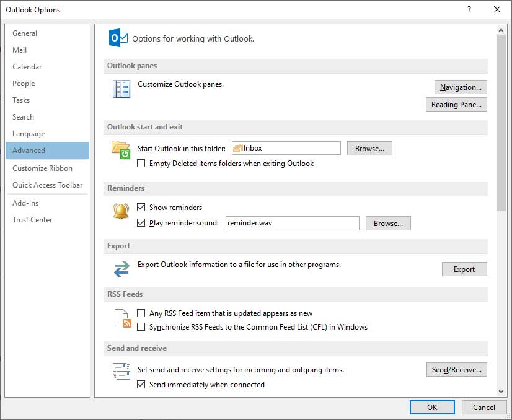The height and width of the screenshot is (420, 512).
Task: Open Customize Ribbon settings
Action: tap(47, 168)
